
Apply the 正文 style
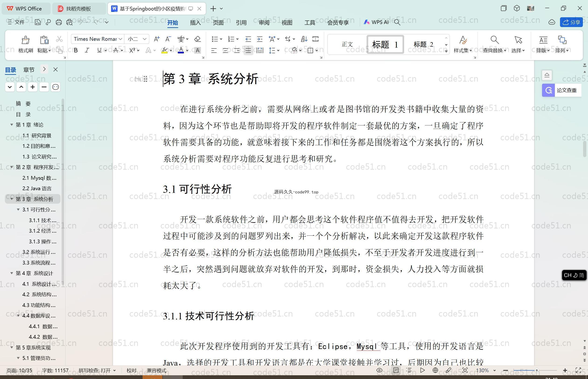pyautogui.click(x=347, y=44)
